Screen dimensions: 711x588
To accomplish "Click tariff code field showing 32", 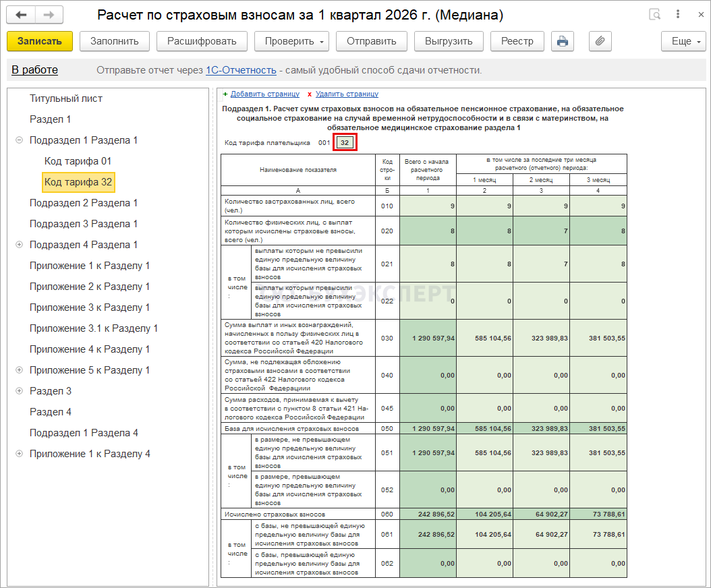I will (345, 143).
